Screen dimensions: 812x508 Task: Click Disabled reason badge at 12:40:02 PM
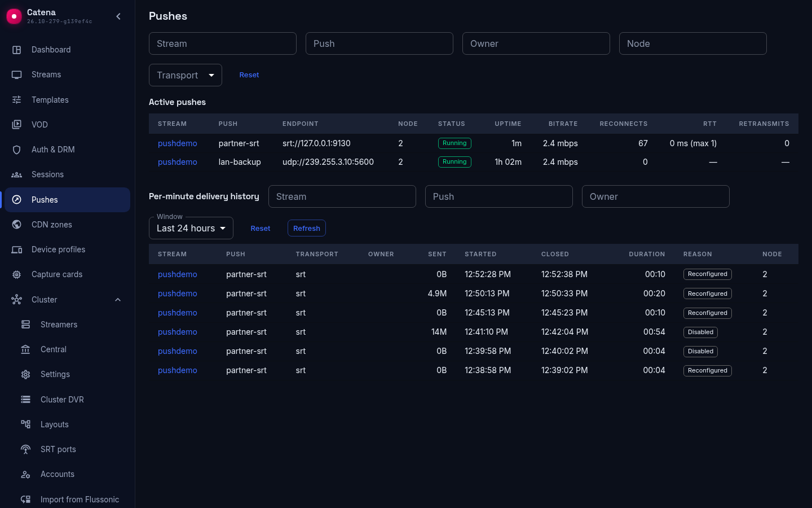pyautogui.click(x=700, y=351)
